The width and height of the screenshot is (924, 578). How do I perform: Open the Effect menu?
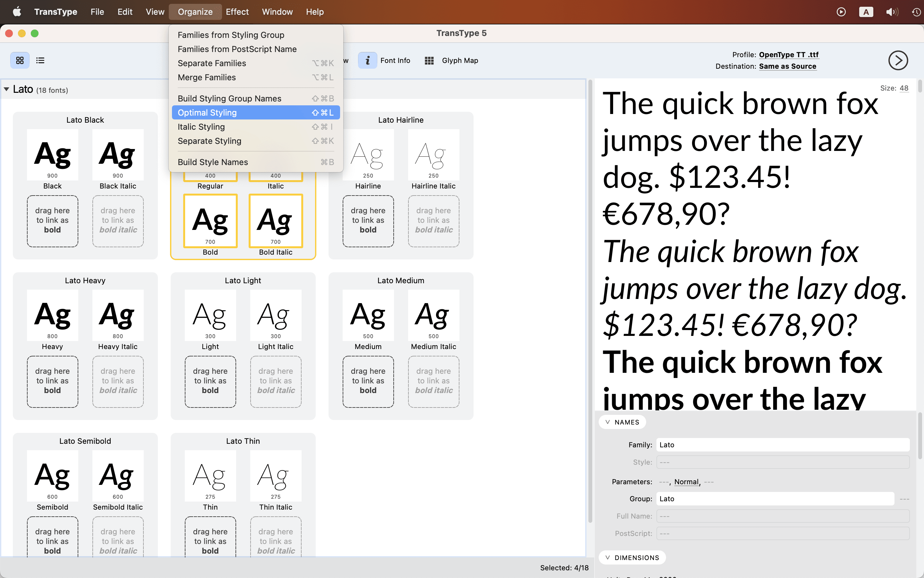[237, 12]
